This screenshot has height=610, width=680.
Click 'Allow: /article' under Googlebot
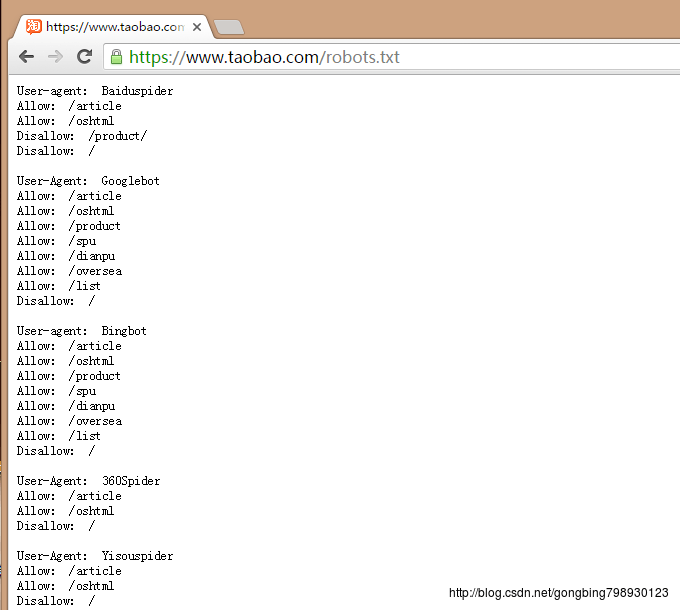pos(69,196)
